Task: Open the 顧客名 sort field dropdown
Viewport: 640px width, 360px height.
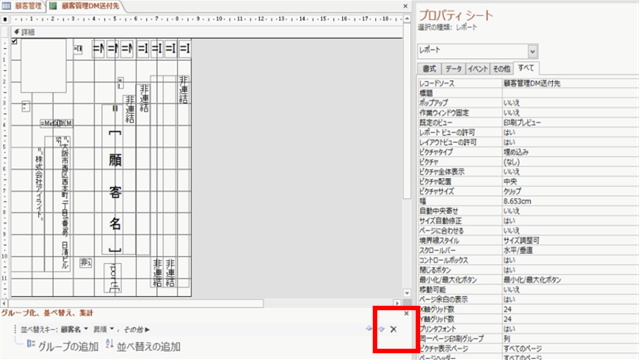Action: click(75, 329)
